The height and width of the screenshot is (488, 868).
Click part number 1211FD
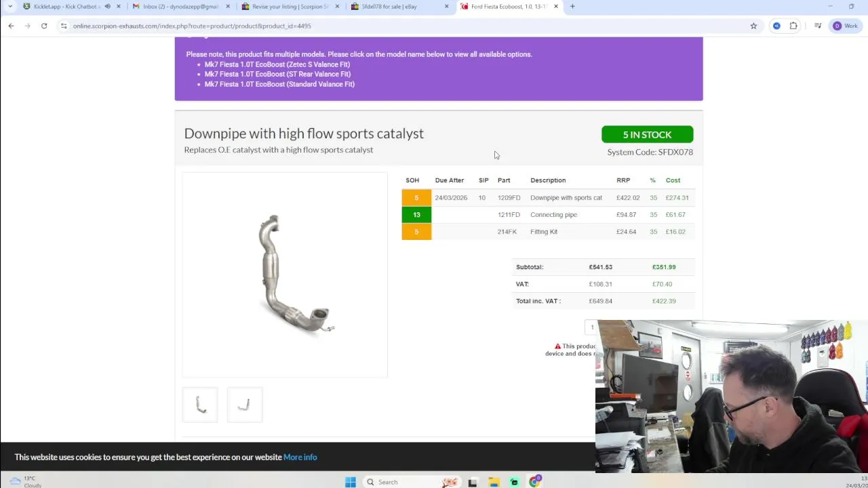509,215
